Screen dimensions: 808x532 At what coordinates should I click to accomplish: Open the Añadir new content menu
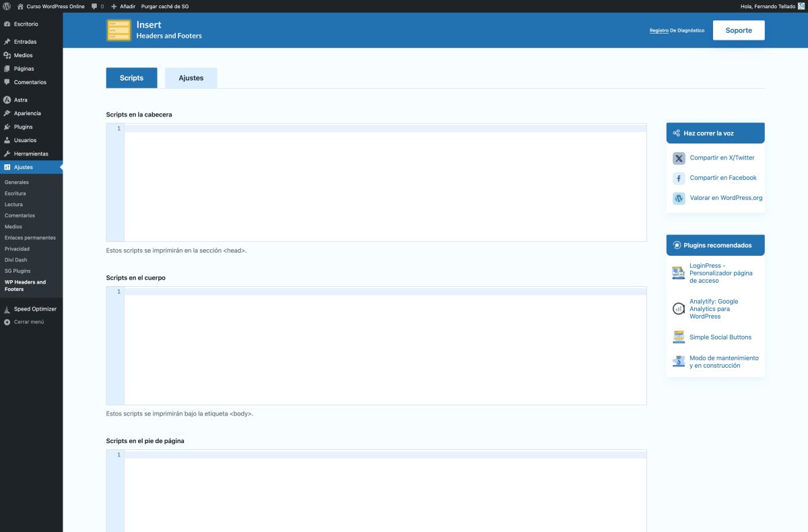click(x=123, y=6)
